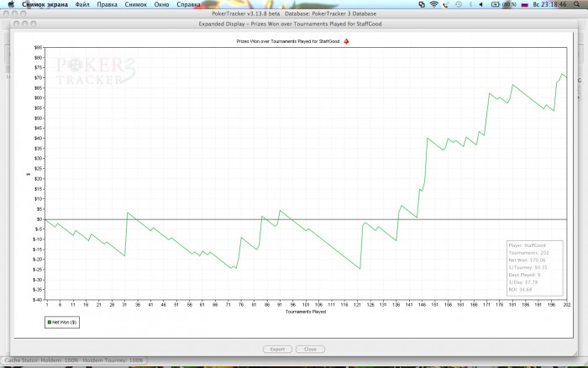Open the Снимок экрана application menu
The image size is (588, 368).
(45, 4)
